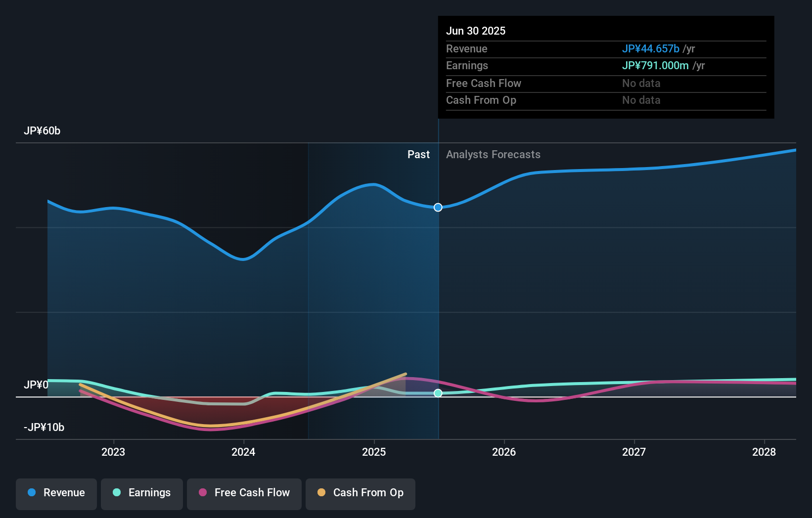Click the 2026 timeline axis label
Screen dimensions: 812x518
504,452
